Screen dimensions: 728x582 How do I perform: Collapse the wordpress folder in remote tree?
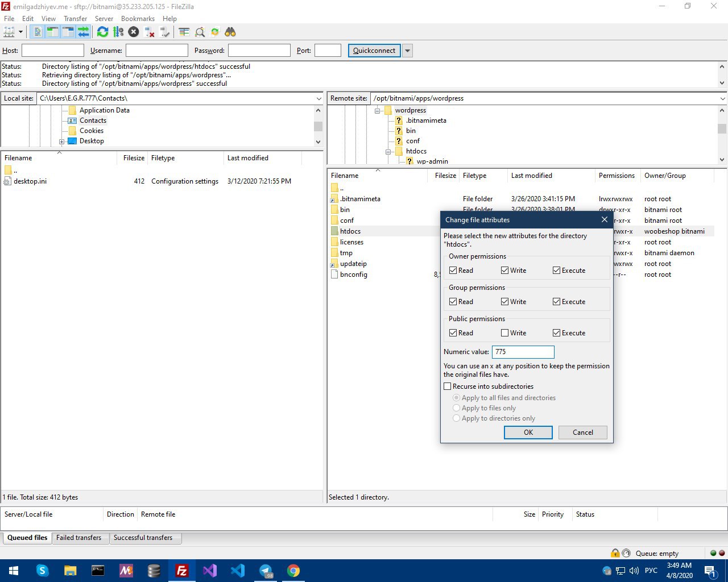coord(377,111)
